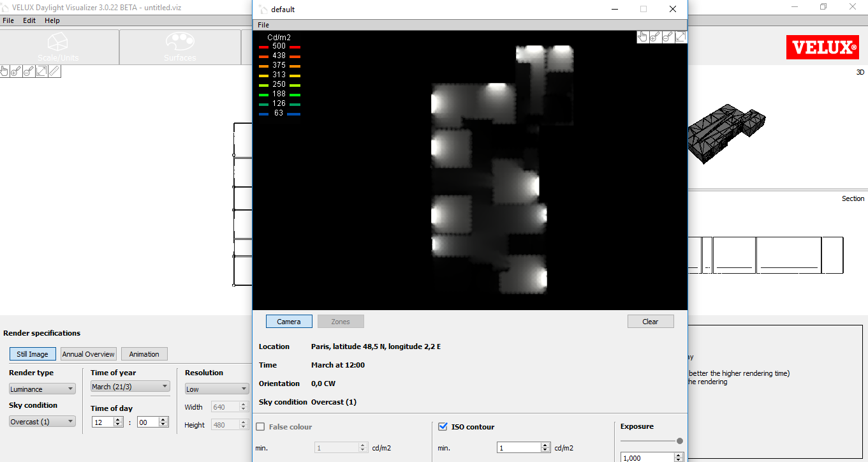
Task: Click the render window title icon
Action: pyautogui.click(x=262, y=10)
